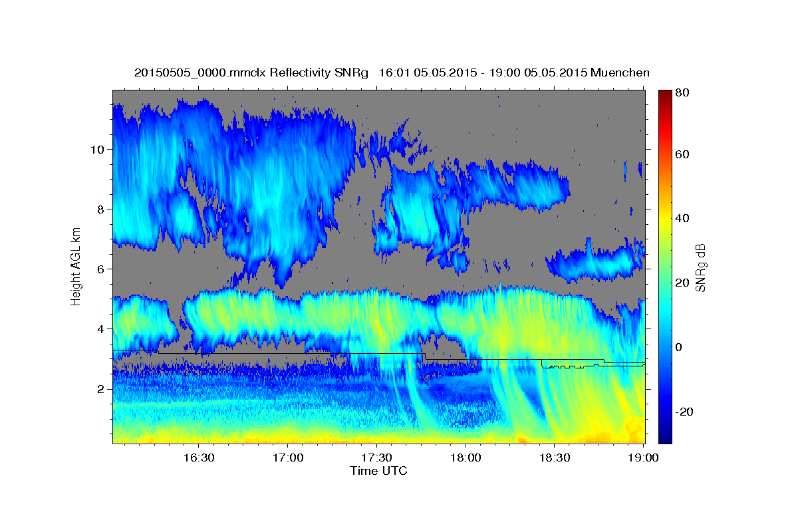798x532 pixels.
Task: Click the height tick label 6
Action: (x=100, y=269)
